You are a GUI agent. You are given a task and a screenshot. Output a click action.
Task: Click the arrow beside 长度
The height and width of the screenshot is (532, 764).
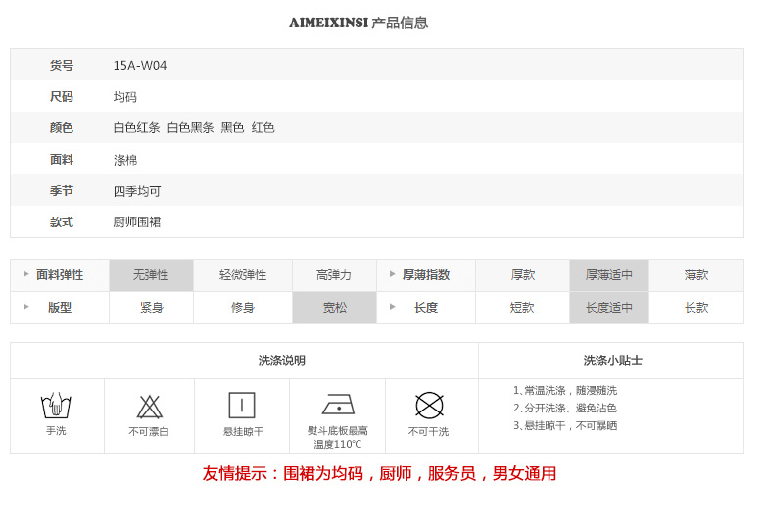tap(392, 307)
